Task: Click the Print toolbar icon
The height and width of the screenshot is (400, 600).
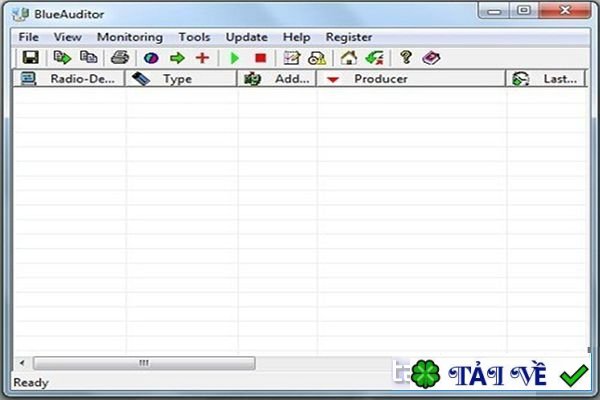Action: click(x=120, y=58)
